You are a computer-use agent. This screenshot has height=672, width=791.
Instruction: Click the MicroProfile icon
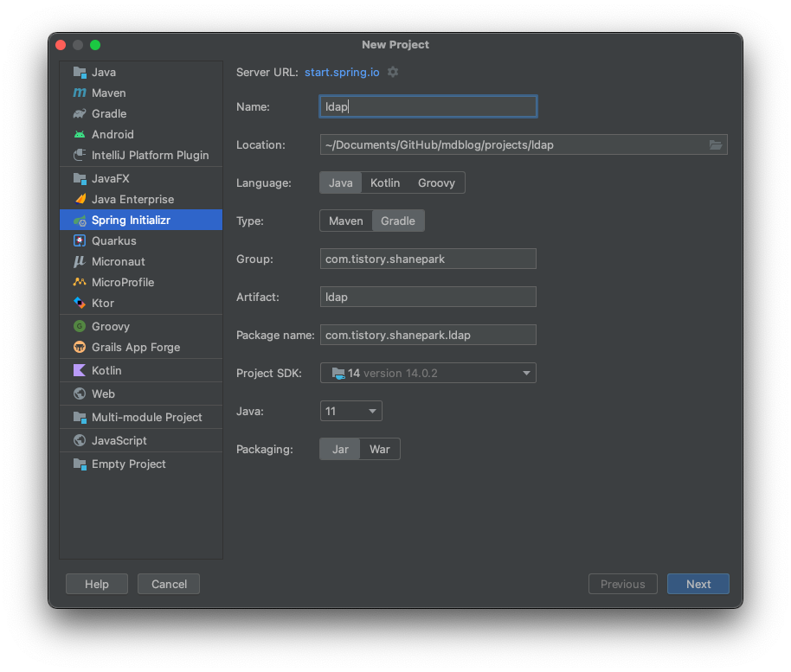(x=80, y=282)
